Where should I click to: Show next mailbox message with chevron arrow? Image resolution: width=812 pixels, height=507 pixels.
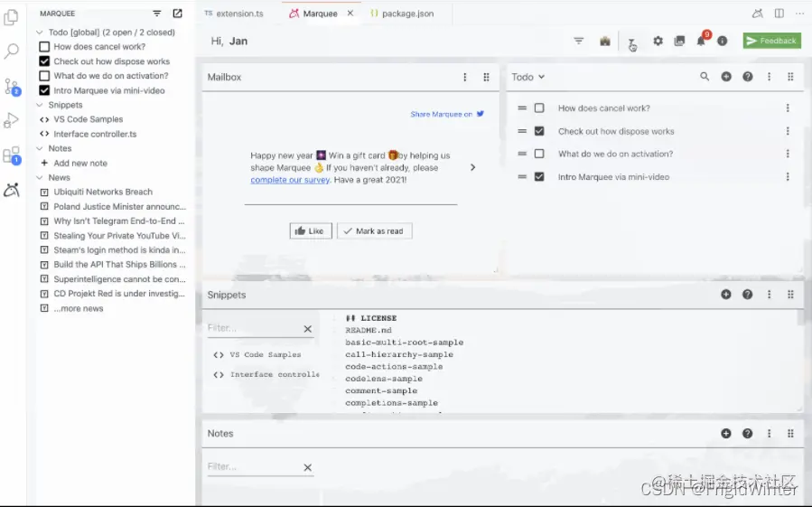tap(472, 167)
